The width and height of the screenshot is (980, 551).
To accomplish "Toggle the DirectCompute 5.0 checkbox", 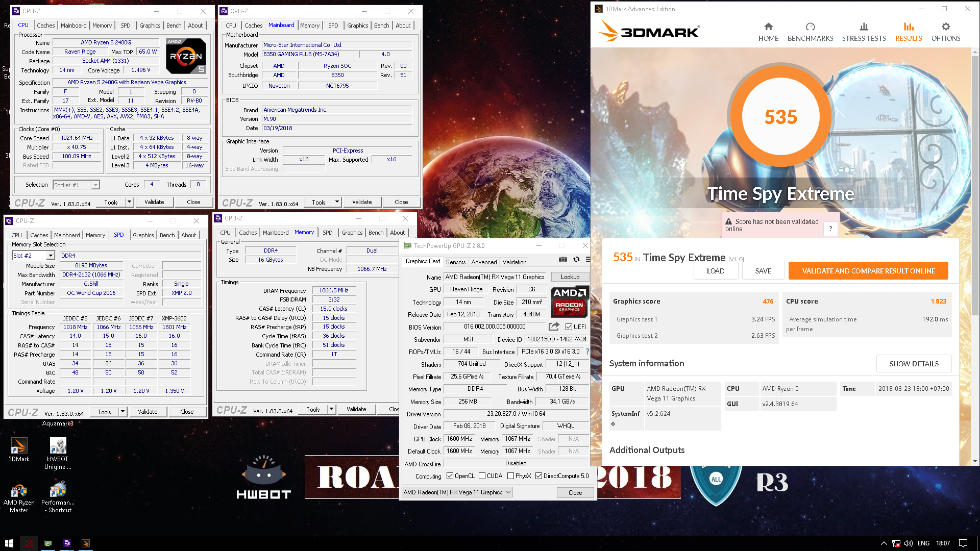I will (x=538, y=476).
